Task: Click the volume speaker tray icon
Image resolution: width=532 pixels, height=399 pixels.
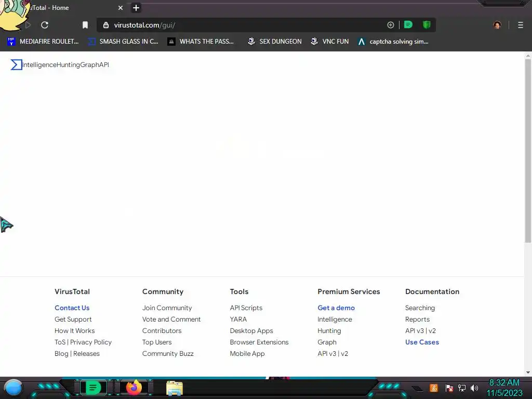Action: click(474, 388)
